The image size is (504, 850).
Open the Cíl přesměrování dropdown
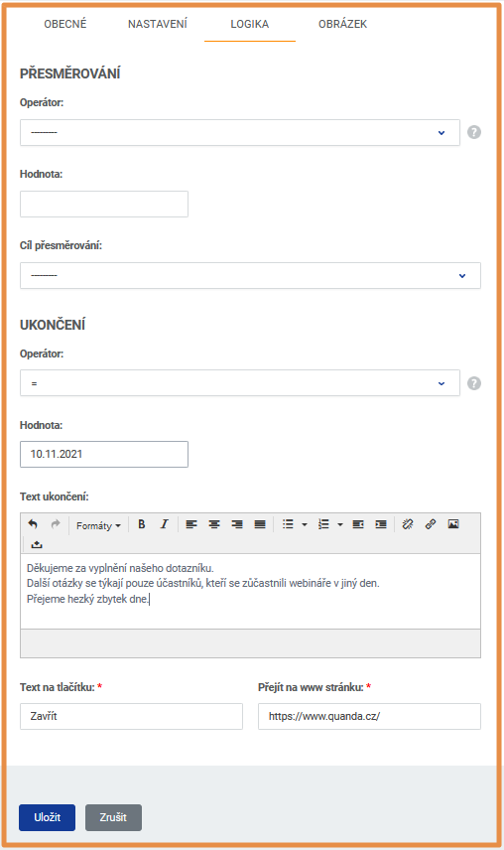(250, 275)
